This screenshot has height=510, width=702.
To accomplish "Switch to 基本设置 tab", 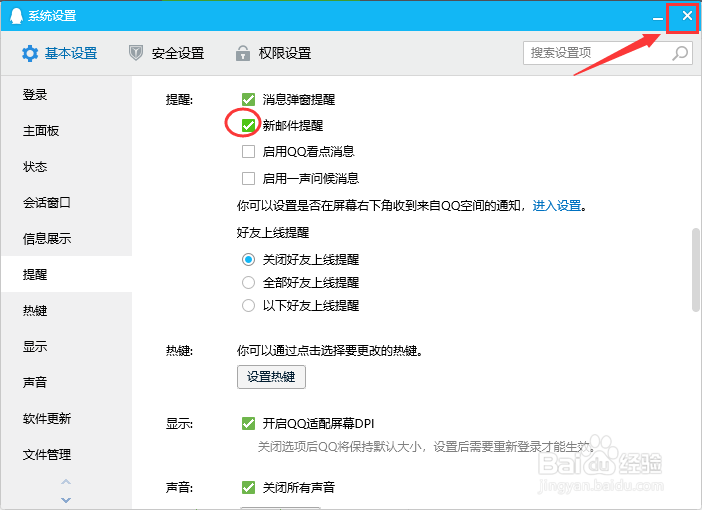I will click(59, 53).
